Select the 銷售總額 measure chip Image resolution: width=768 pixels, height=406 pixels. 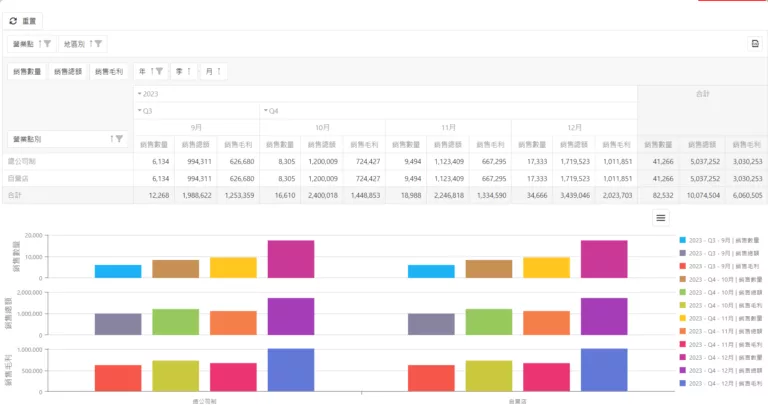click(66, 71)
